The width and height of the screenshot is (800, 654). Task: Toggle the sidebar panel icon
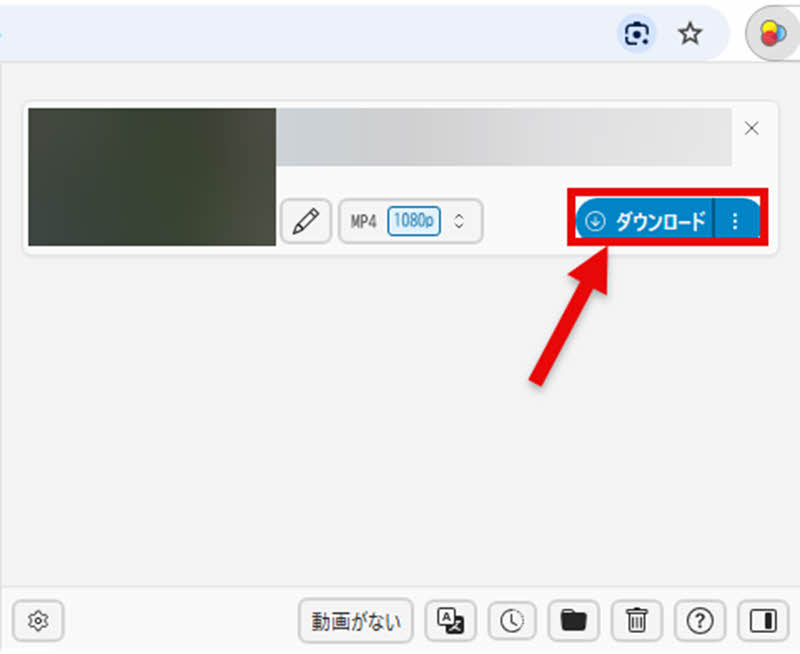[x=763, y=621]
